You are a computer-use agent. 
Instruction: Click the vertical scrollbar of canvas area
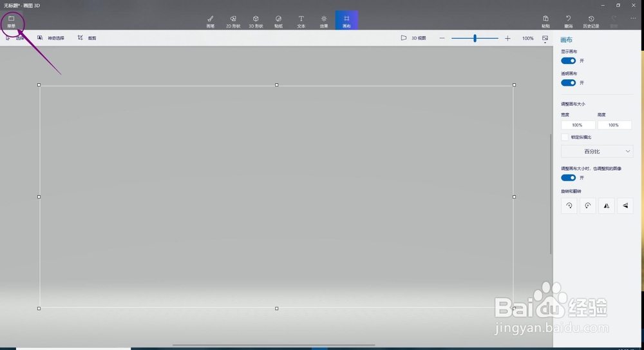click(551, 194)
